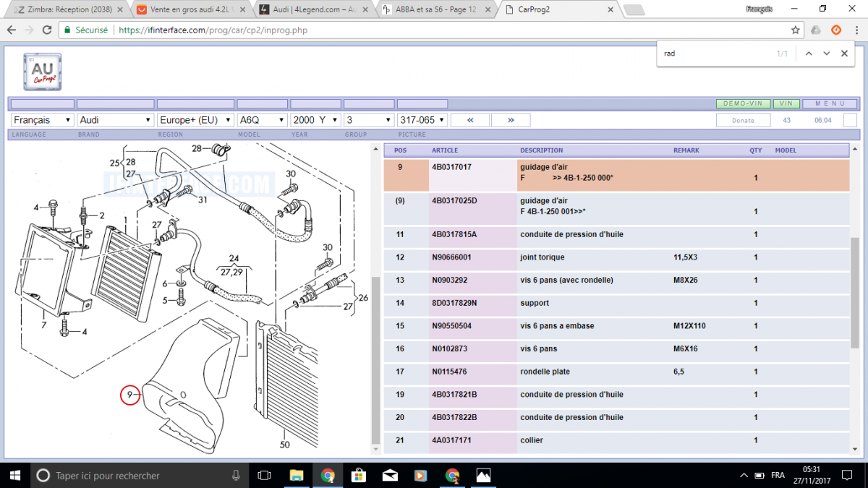Select part number 4B0317815A
Image resolution: width=868 pixels, height=488 pixels.
(454, 234)
